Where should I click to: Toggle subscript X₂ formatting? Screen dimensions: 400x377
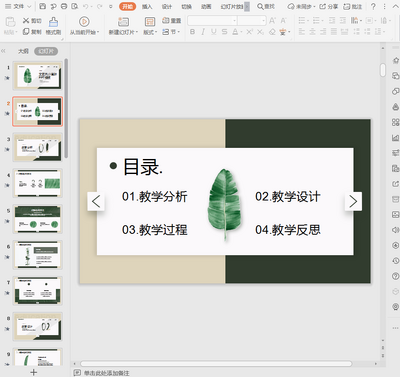click(x=260, y=32)
